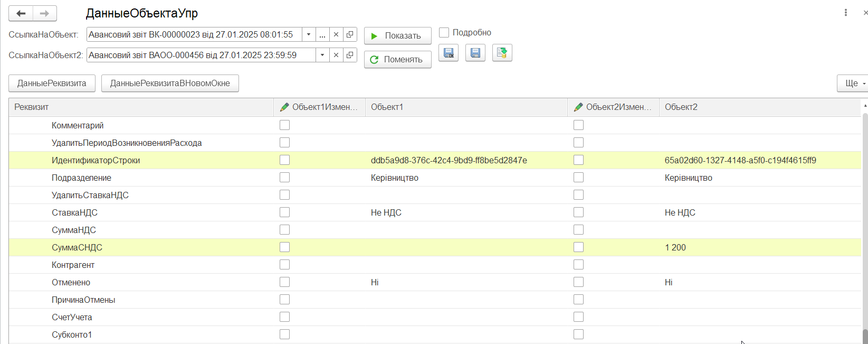Click the ellipsis select button in СсылкаНаОбъект field
Image resolution: width=868 pixels, height=344 pixels.
[322, 34]
